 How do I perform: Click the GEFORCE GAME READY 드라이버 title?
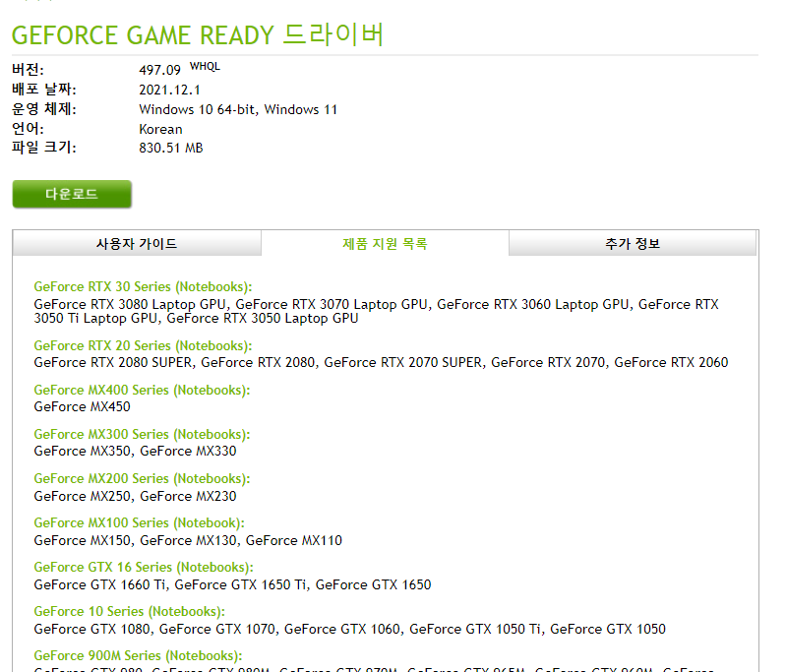[x=198, y=34]
